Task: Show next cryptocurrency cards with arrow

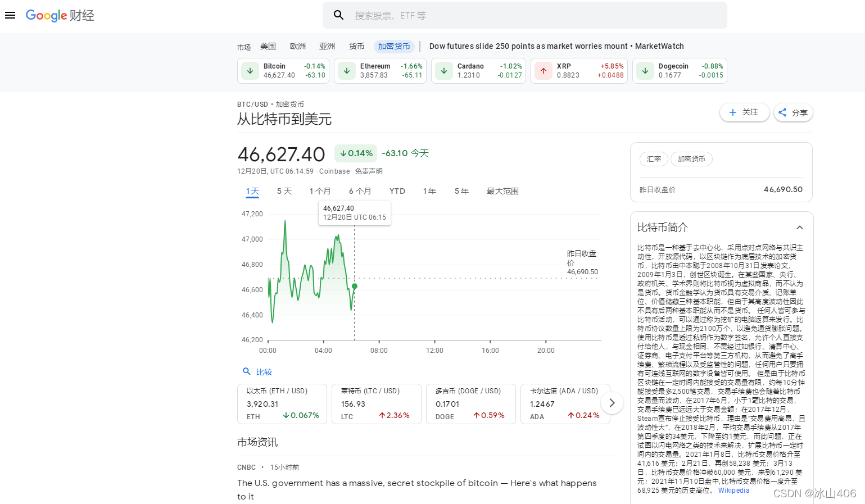Action: [x=612, y=403]
